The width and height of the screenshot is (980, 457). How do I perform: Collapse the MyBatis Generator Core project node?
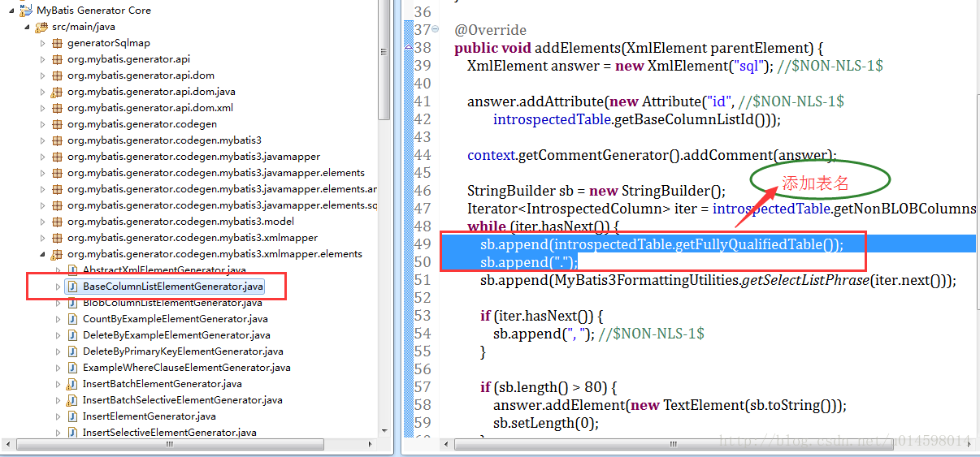pyautogui.click(x=11, y=11)
